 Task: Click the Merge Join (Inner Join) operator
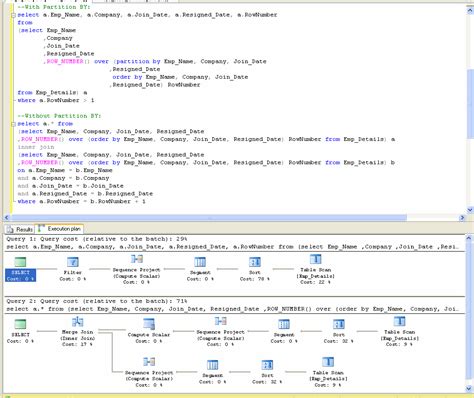pos(78,331)
